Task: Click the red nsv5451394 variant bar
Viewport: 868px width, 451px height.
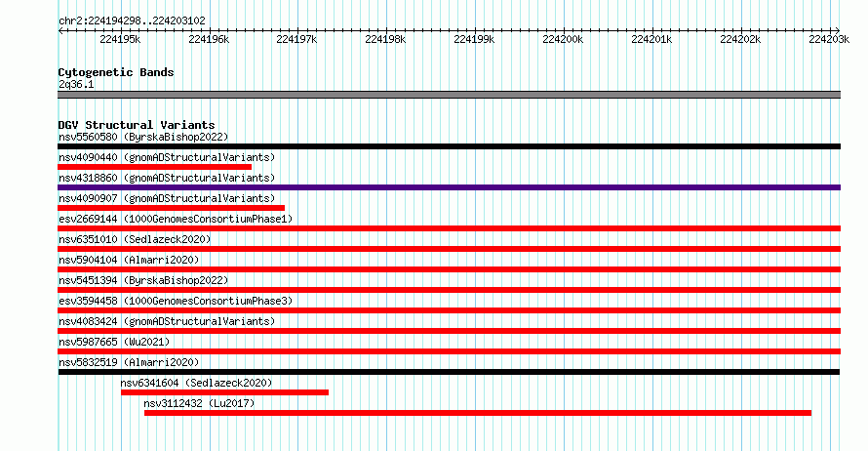Action: (x=449, y=290)
